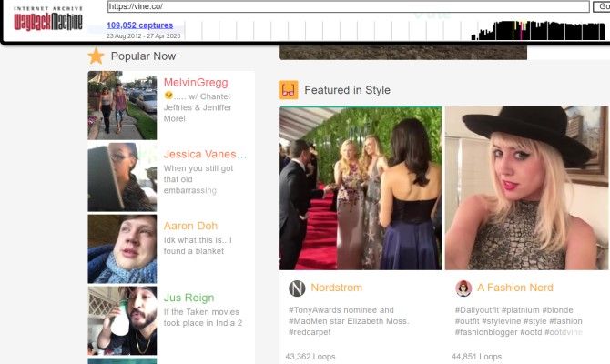The height and width of the screenshot is (364, 610).
Task: Click the #stylevine hashtag
Action: point(501,321)
